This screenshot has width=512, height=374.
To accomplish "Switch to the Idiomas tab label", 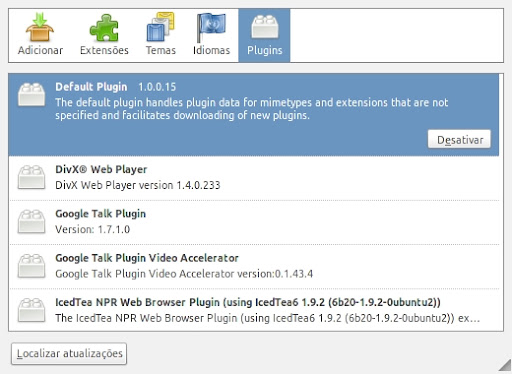I will (x=211, y=50).
